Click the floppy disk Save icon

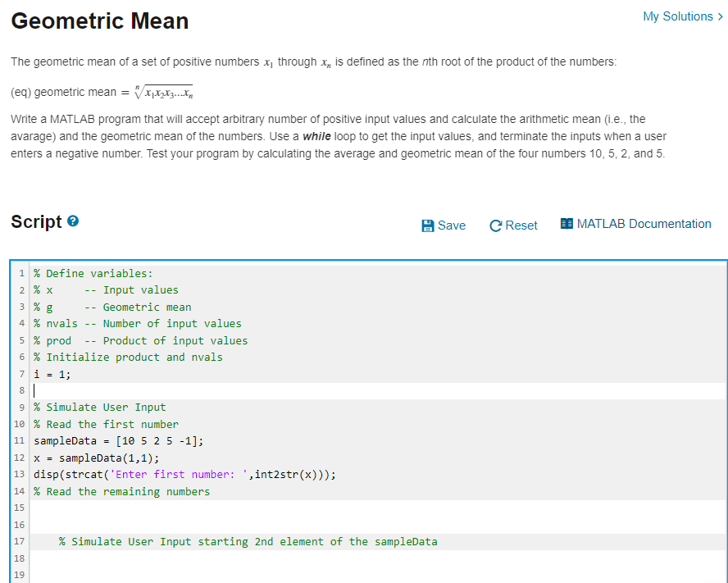click(427, 225)
